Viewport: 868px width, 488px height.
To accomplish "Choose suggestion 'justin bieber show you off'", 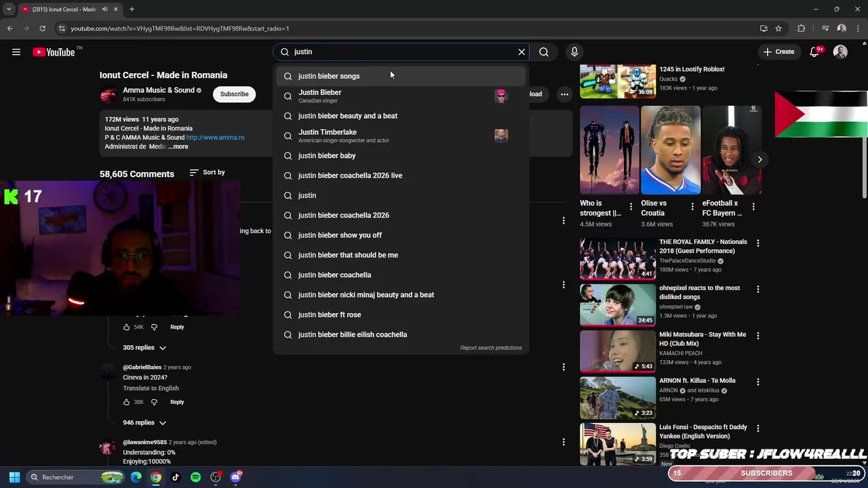I will [x=401, y=235].
